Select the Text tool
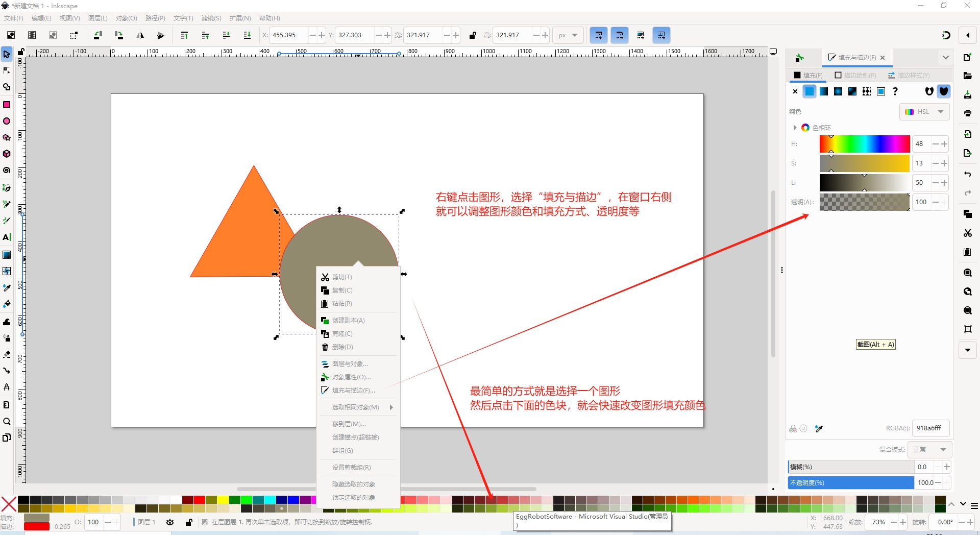The width and height of the screenshot is (980, 535). 7,237
